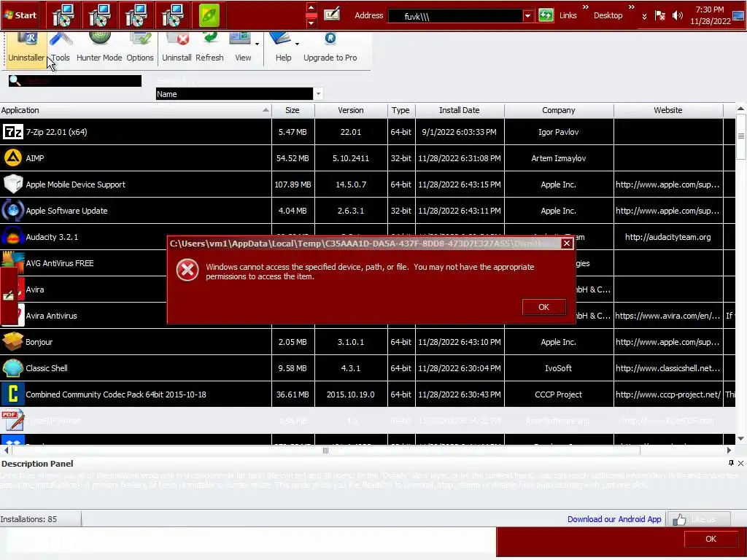Click vertical scrollbar up arrow

741,109
